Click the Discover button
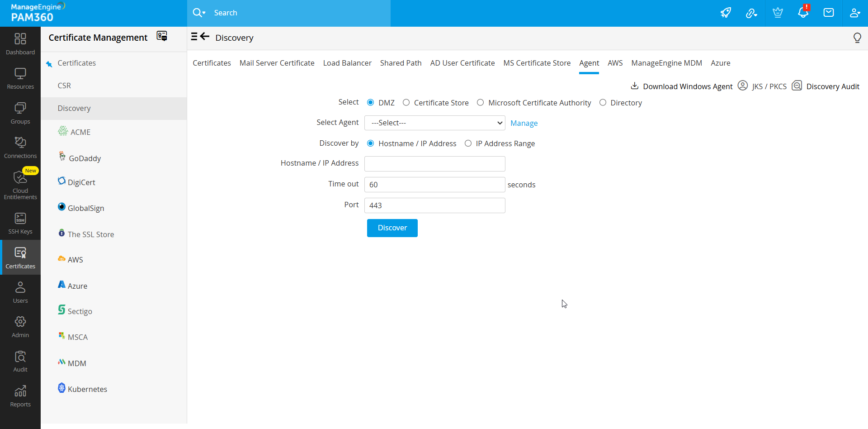The image size is (868, 429). [392, 228]
